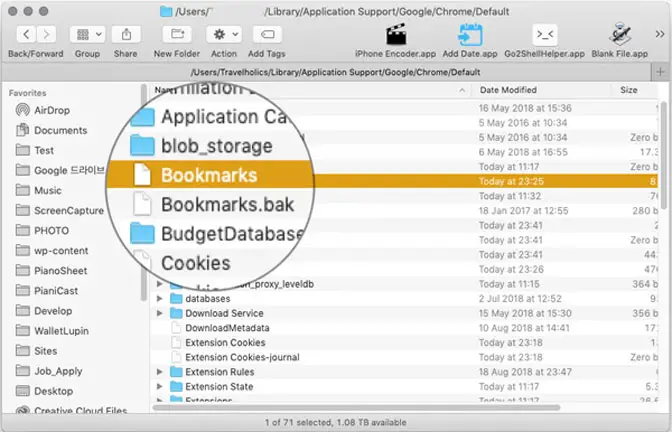This screenshot has height=432, width=672.
Task: Launch Go2ShellHelper.app from toolbar
Action: [x=545, y=34]
